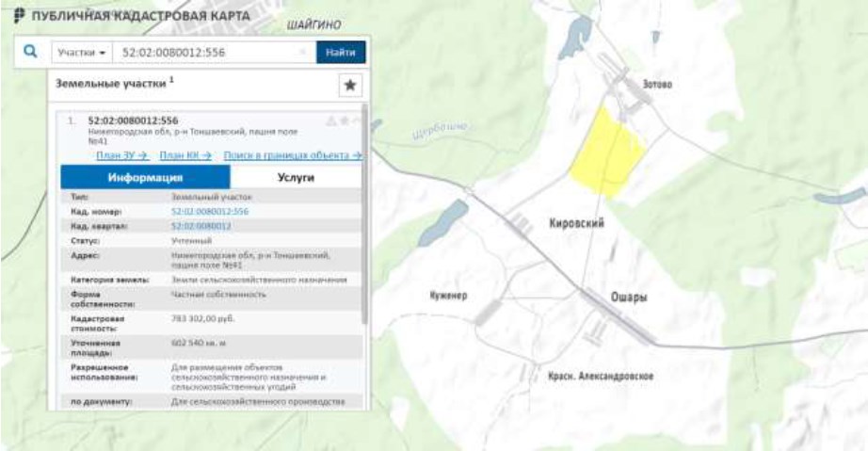Screen dimensions: 868x451
Task: Open Поиск в границах объекта link
Action: 293,155
